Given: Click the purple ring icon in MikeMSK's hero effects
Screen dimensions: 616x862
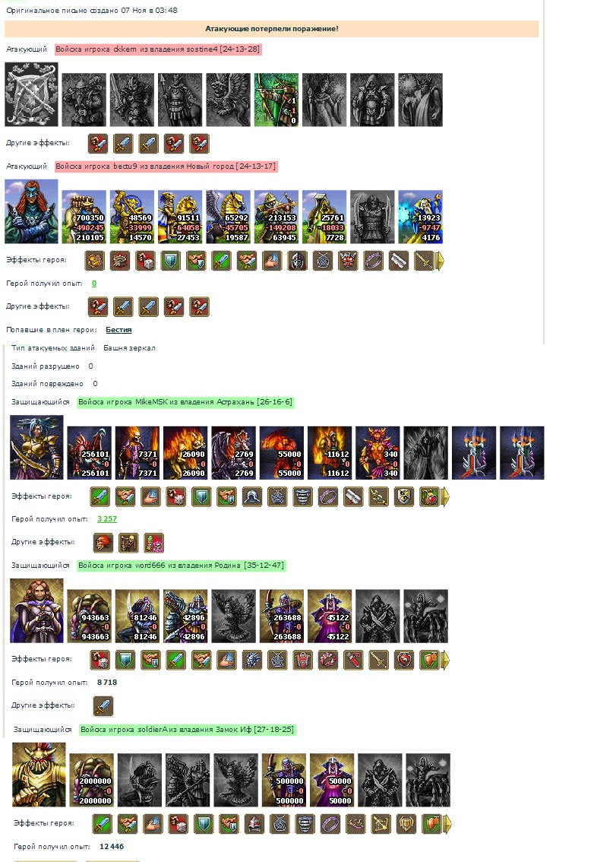Looking at the screenshot, I should 327,496.
